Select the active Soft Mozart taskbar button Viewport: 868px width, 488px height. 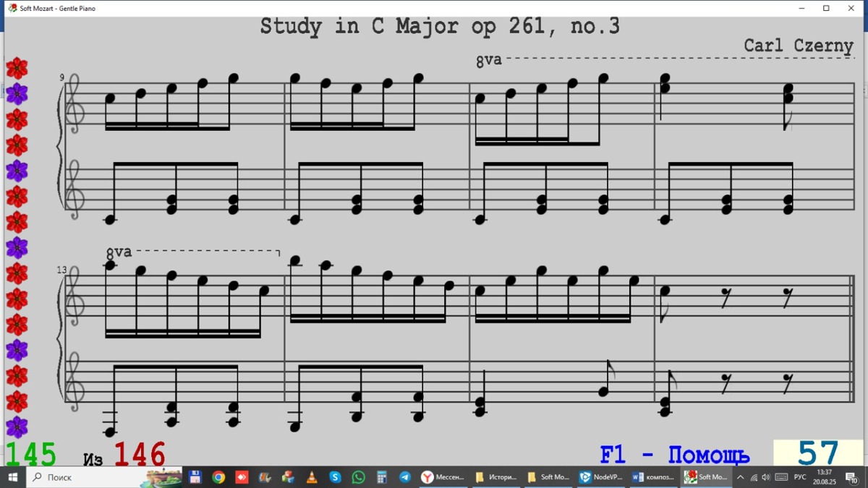point(706,477)
